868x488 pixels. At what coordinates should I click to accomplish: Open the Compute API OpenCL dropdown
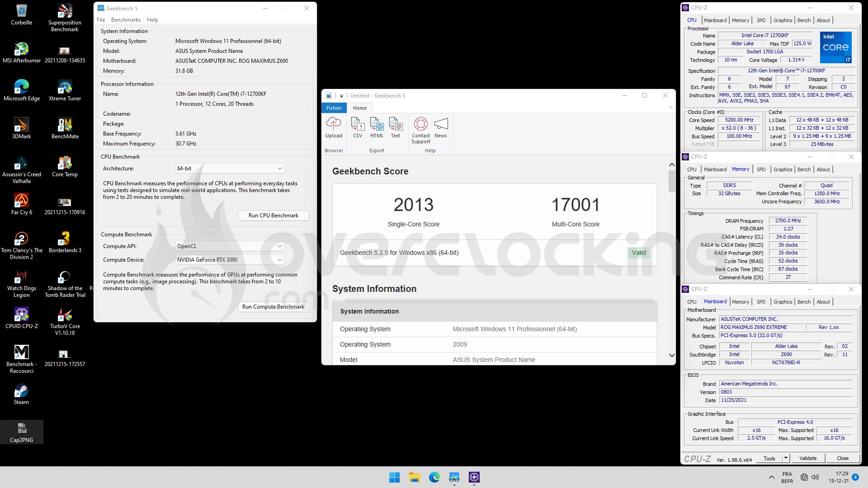(x=230, y=246)
